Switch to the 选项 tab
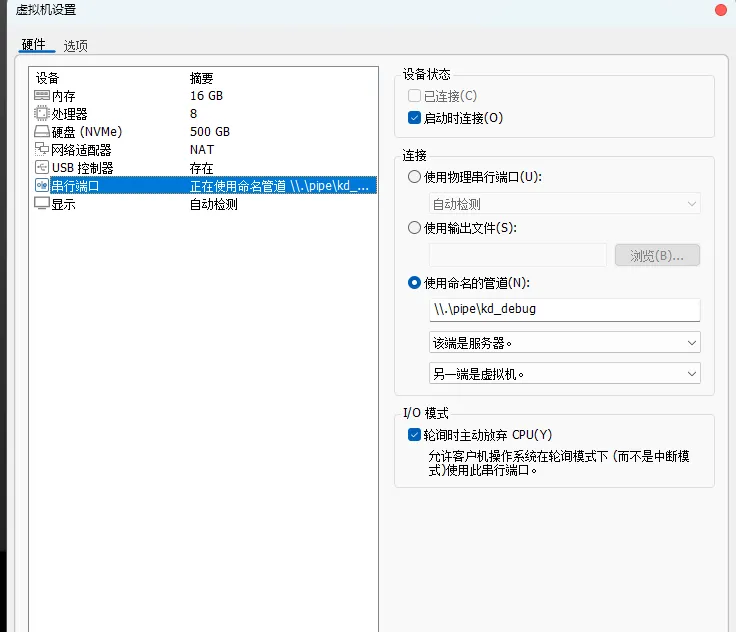Image resolution: width=736 pixels, height=632 pixels. point(76,46)
